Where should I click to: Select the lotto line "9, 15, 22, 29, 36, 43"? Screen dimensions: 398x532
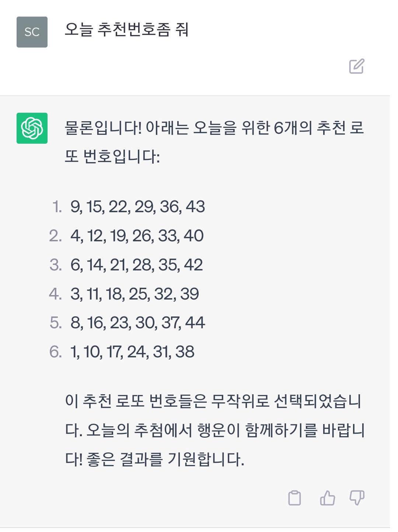tap(137, 207)
